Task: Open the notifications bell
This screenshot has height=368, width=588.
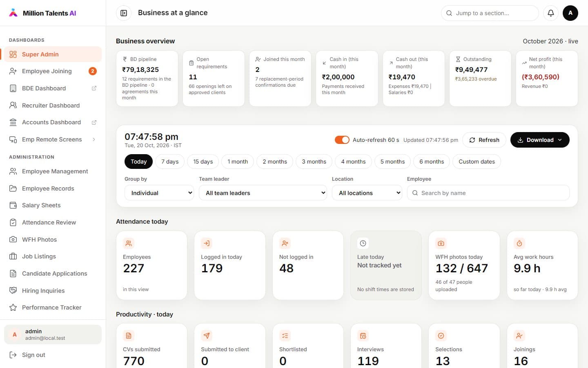Action: point(551,13)
